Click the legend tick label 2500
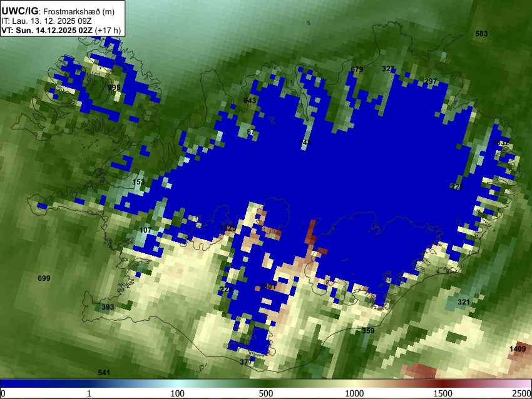Image resolution: width=532 pixels, height=399 pixels. pos(522,393)
